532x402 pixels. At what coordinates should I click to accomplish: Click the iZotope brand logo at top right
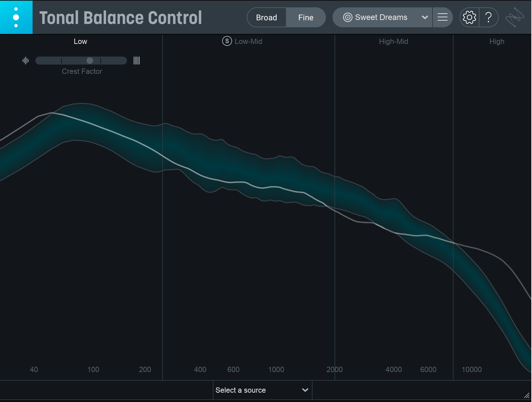click(x=514, y=17)
